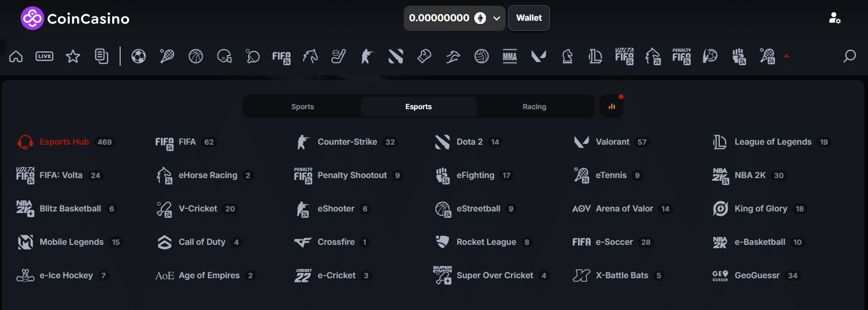Select the American football helmet icon
The image size is (868, 310).
[x=224, y=56]
